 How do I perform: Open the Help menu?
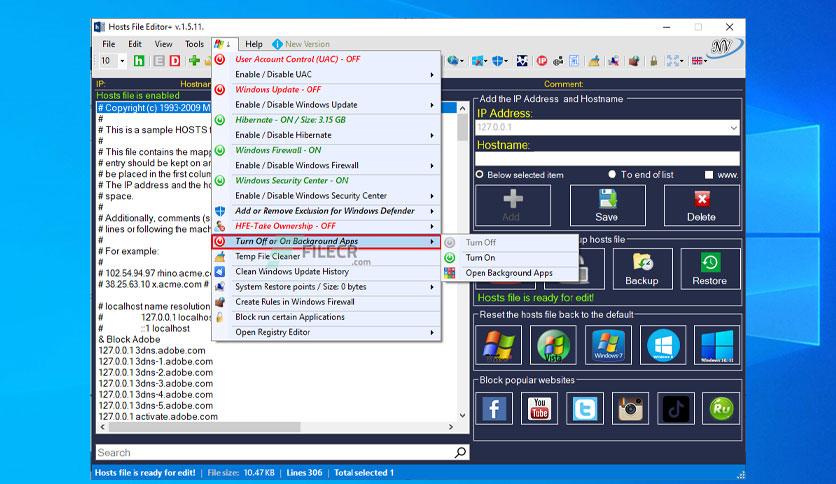(x=254, y=44)
